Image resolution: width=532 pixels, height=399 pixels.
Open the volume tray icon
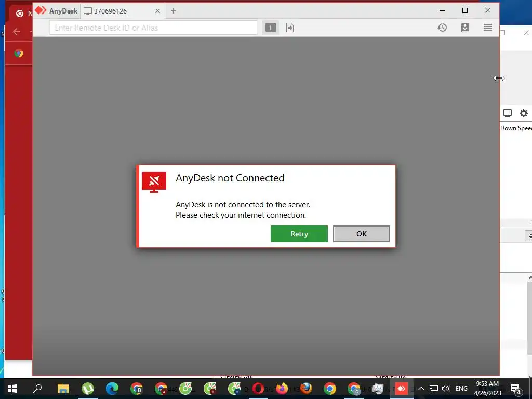[x=446, y=389]
